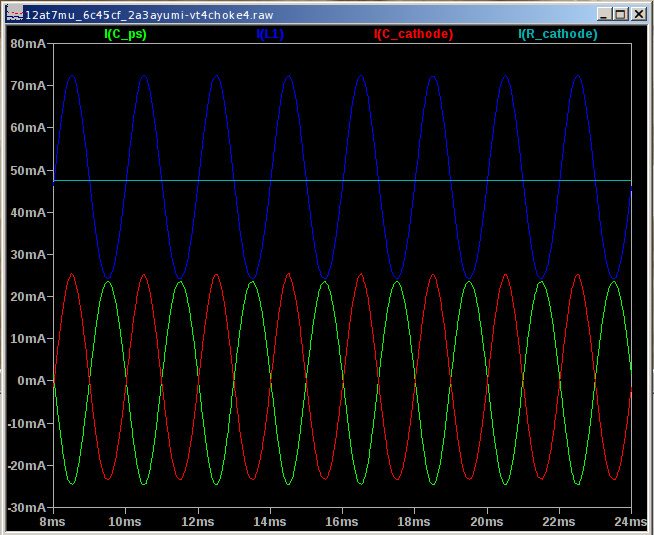This screenshot has height=535, width=654.
Task: Click the -20mA vertical axis label
Action: pos(27,465)
